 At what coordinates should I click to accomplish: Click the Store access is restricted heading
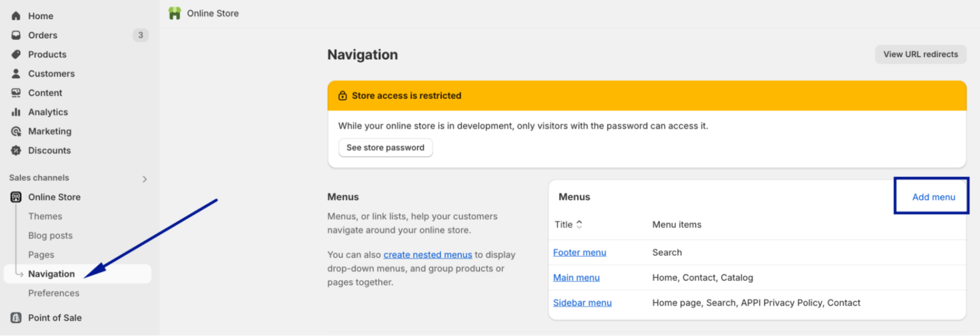[406, 95]
